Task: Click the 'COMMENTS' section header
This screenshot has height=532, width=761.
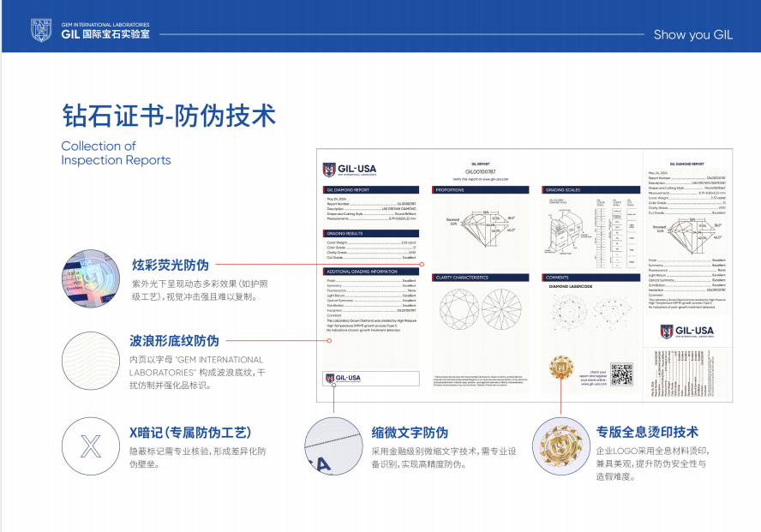Action: click(591, 278)
